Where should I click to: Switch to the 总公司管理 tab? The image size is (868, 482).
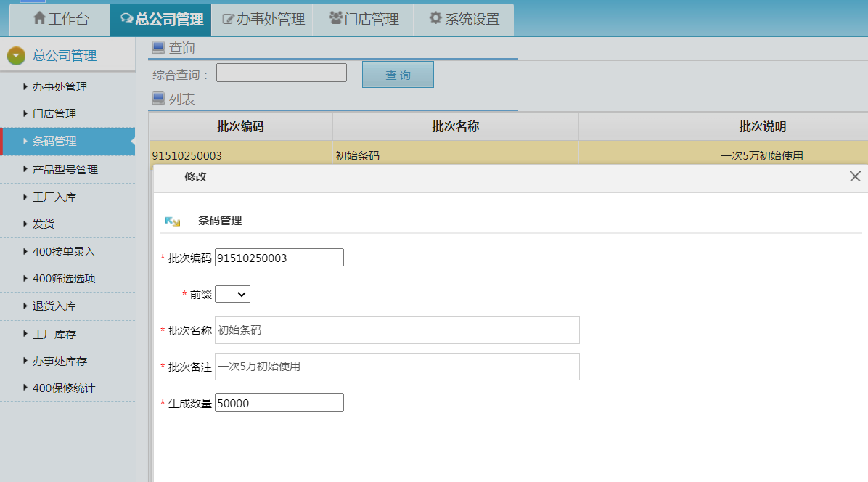[x=161, y=20]
